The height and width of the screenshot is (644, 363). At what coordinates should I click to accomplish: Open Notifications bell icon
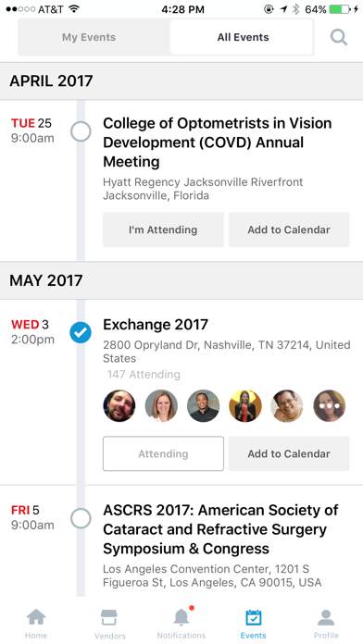click(181, 616)
